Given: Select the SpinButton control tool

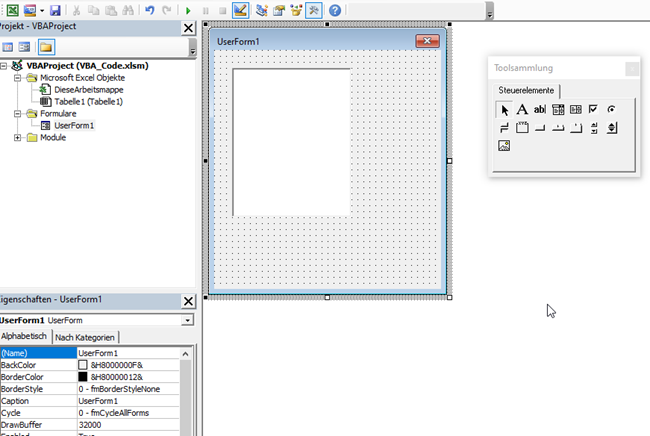Looking at the screenshot, I should pos(611,128).
